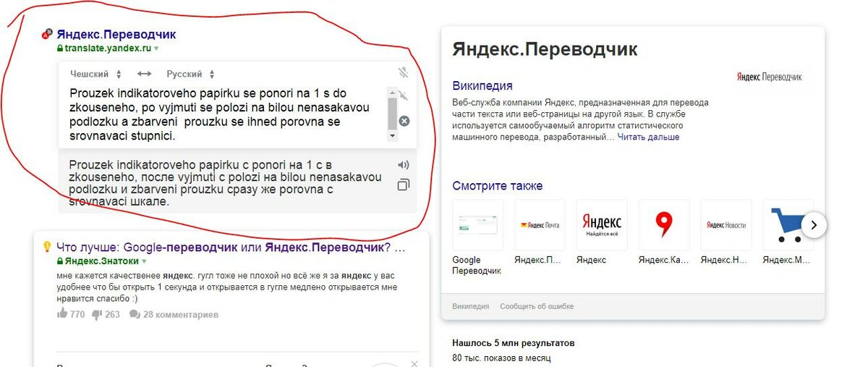Open the Яндекс Найдётся всё thumbnail
The height and width of the screenshot is (367, 868).
point(602,225)
